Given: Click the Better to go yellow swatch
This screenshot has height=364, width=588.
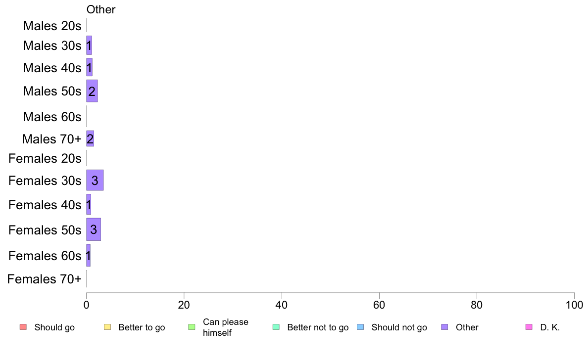Looking at the screenshot, I should coord(107,327).
